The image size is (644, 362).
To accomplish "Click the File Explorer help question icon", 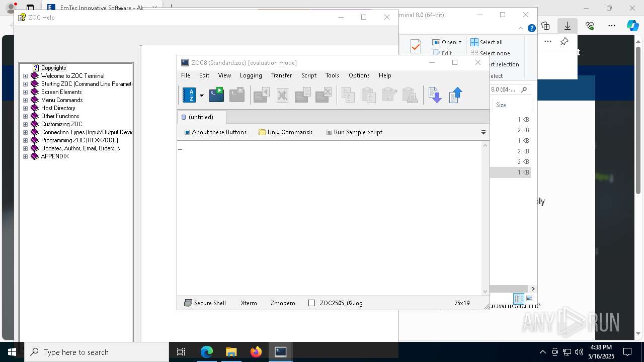I will point(531,28).
